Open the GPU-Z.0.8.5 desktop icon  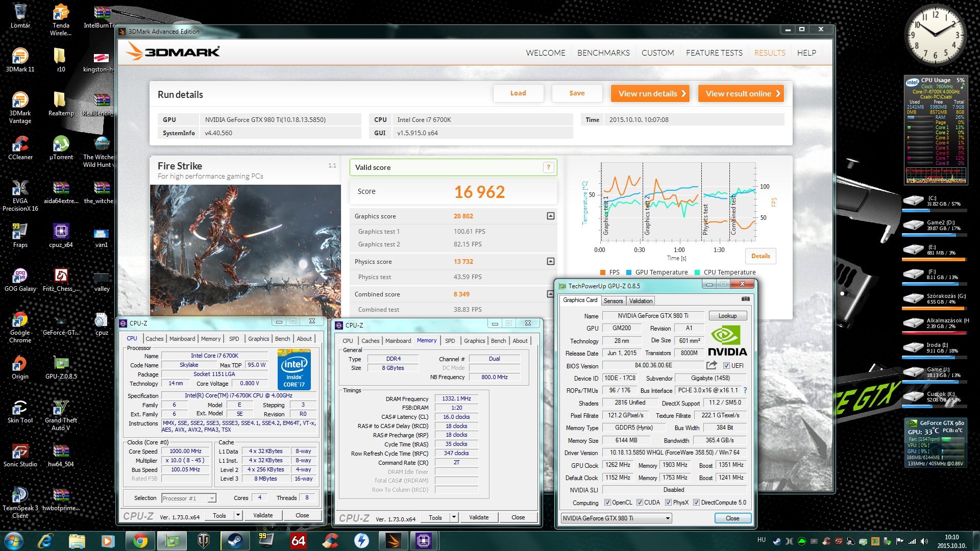point(61,367)
